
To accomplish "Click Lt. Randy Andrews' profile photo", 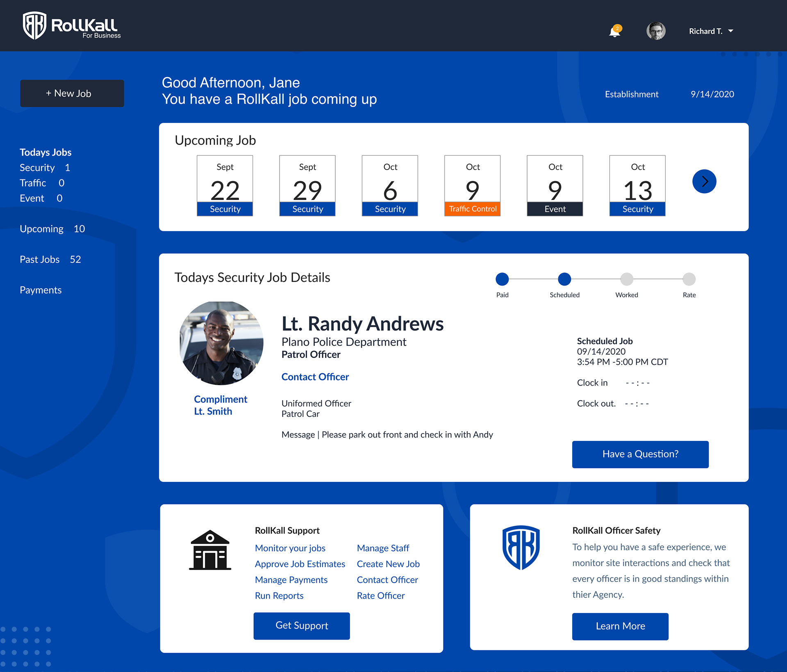I will click(221, 343).
